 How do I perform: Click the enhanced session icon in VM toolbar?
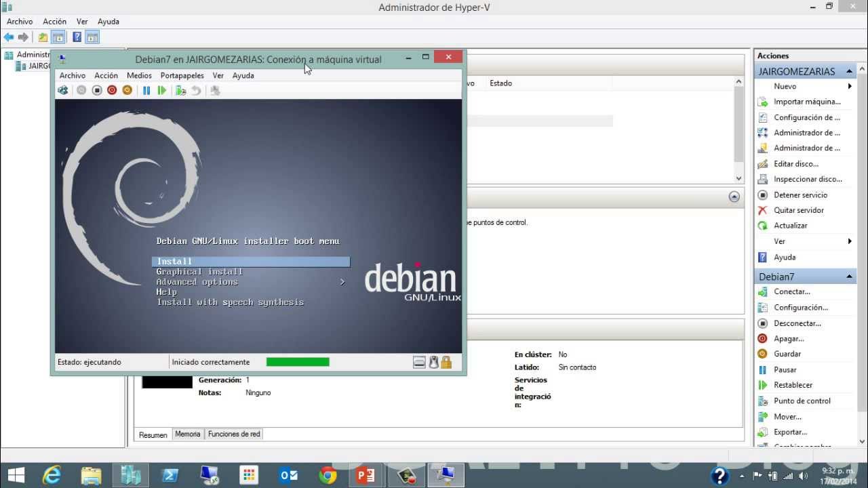tap(216, 90)
